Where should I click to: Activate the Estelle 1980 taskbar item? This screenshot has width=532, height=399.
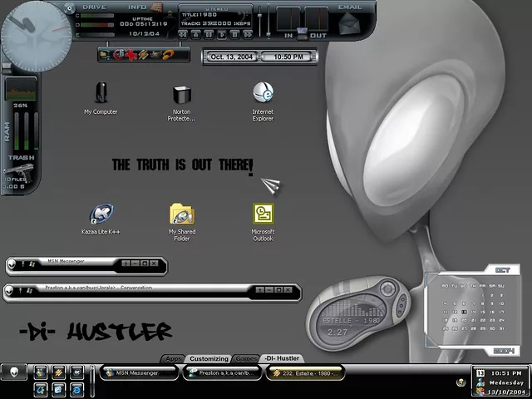click(304, 373)
